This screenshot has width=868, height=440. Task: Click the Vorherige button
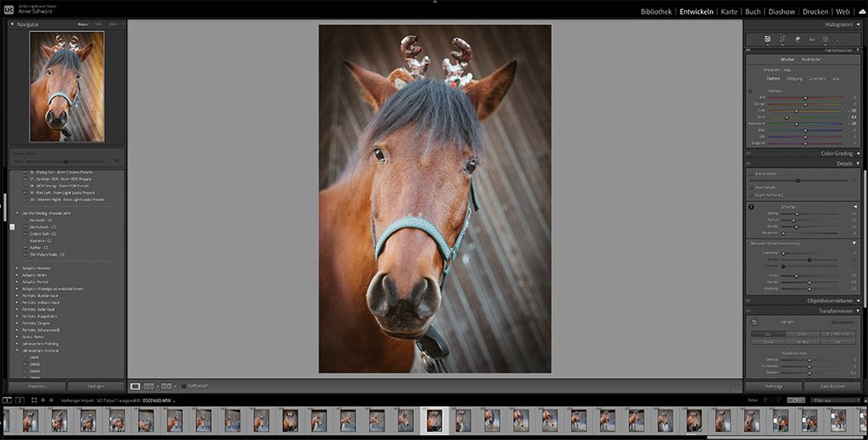(773, 386)
